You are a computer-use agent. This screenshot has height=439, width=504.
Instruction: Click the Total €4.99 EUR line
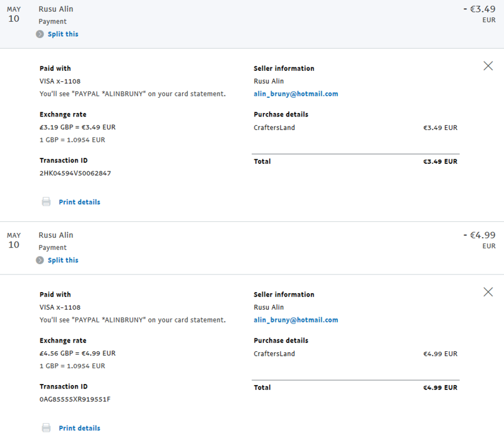[440, 387]
